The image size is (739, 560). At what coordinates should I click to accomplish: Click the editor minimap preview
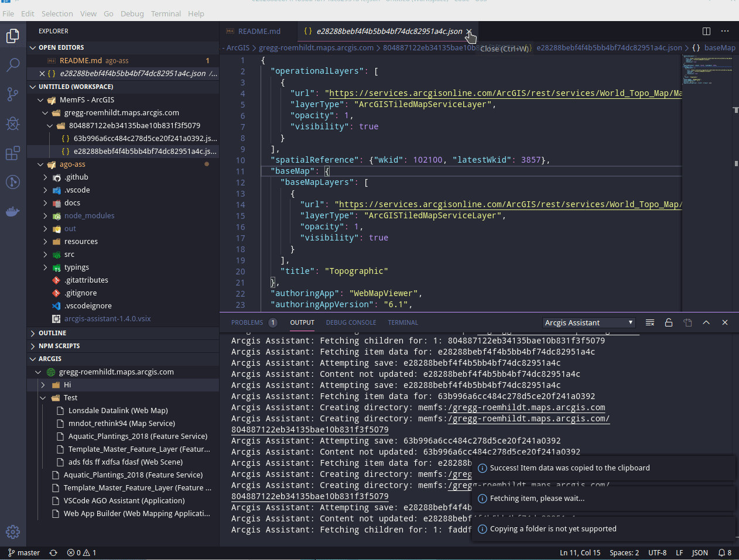click(707, 70)
